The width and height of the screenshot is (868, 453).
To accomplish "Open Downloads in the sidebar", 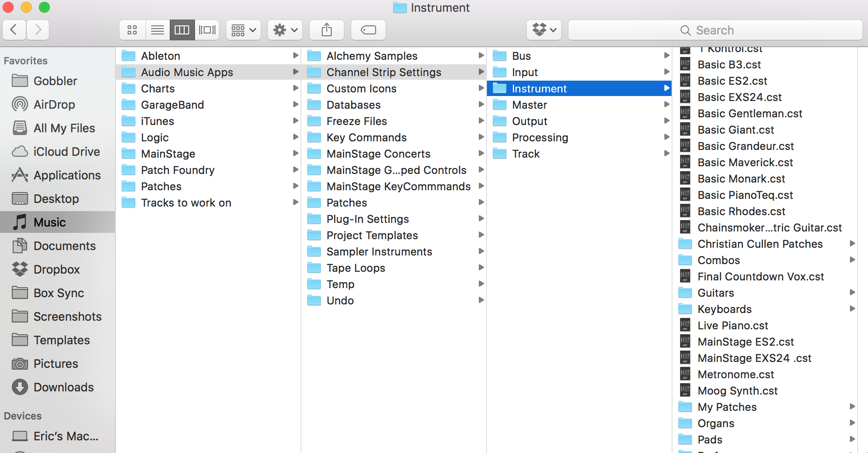I will pos(57,387).
